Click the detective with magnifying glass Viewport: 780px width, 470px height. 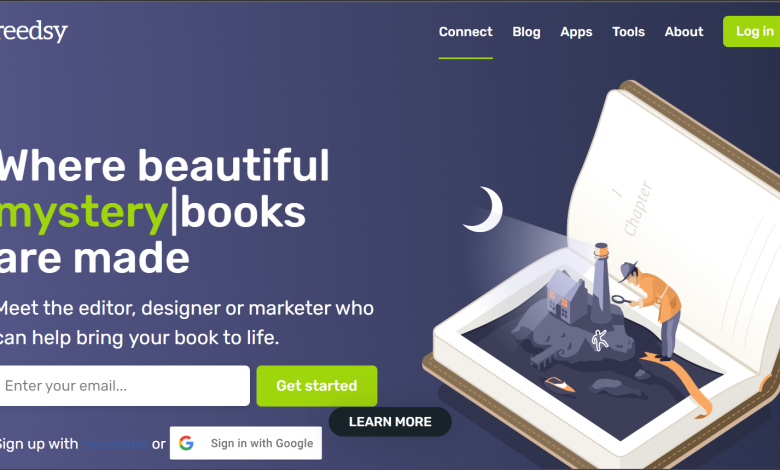pyautogui.click(x=649, y=309)
